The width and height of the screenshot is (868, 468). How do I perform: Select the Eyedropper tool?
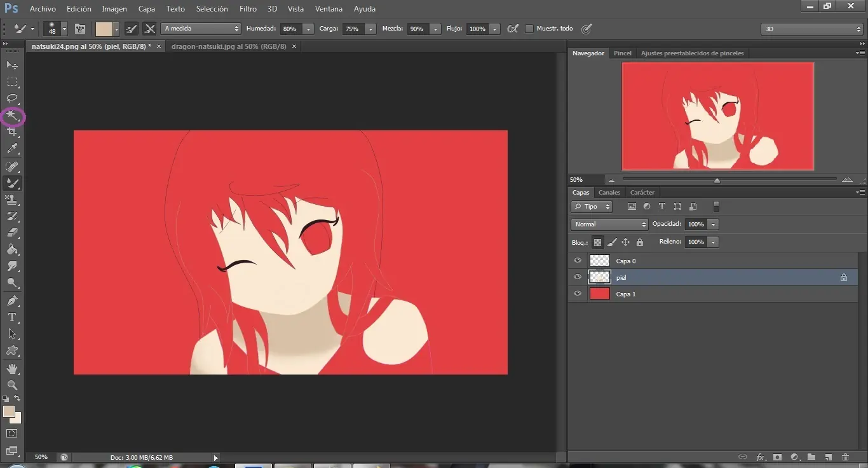click(x=12, y=149)
